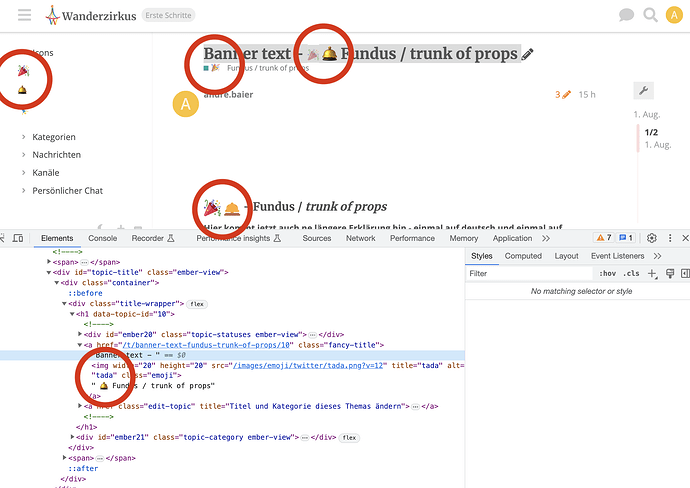Collapse the title-wrapper div node
This screenshot has width=690, height=488.
click(64, 304)
